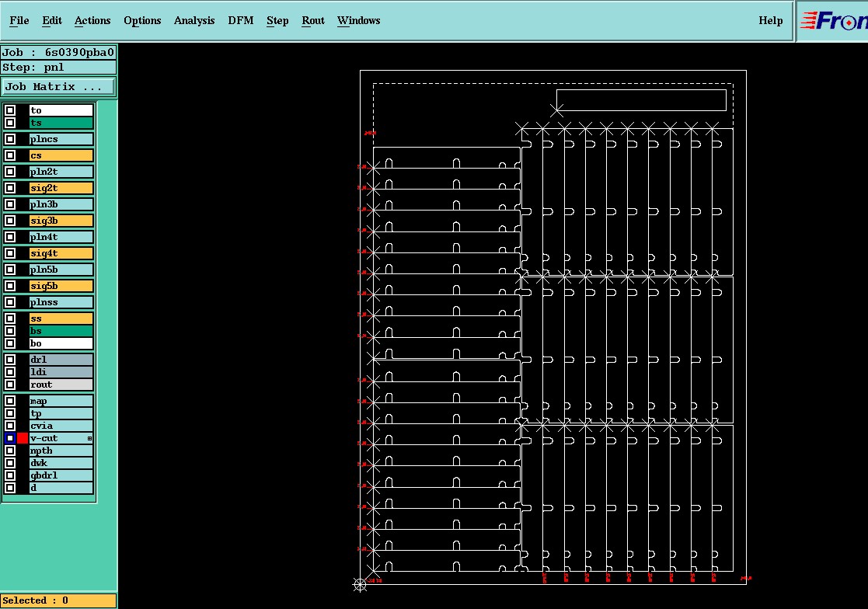Image resolution: width=868 pixels, height=609 pixels.
Task: Click the Job name field 6s0390pba0
Action: [x=58, y=53]
